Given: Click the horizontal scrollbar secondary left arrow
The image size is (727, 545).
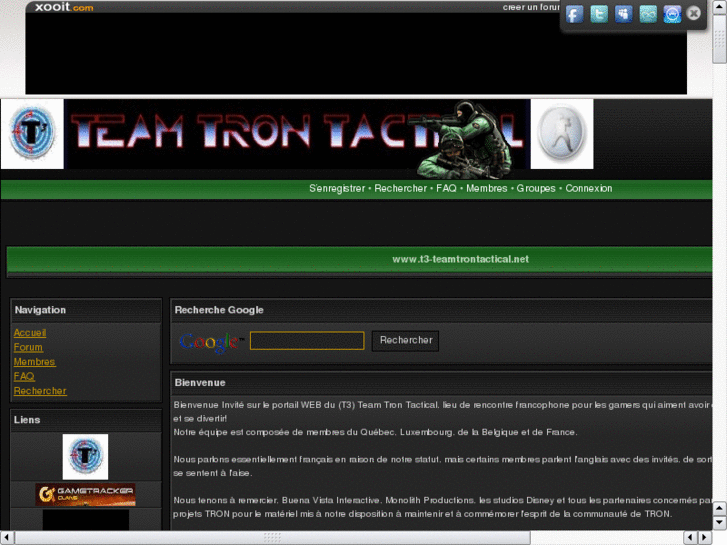Looking at the screenshot, I should pos(691,538).
